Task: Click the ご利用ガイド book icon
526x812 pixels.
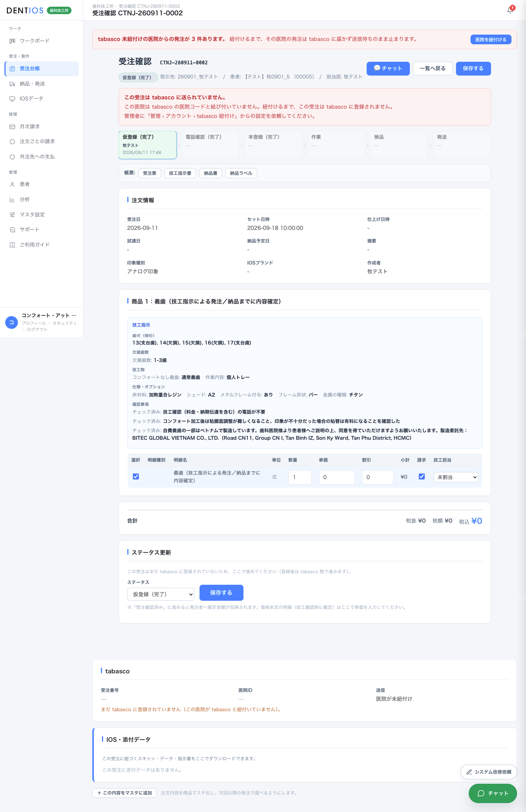Action: tap(12, 245)
